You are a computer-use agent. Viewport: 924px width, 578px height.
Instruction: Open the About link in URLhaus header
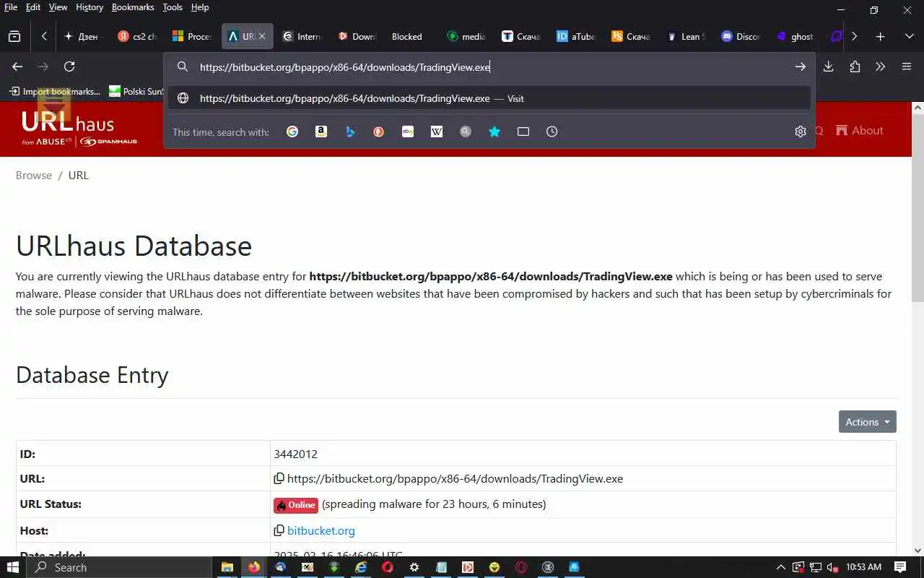(x=859, y=130)
